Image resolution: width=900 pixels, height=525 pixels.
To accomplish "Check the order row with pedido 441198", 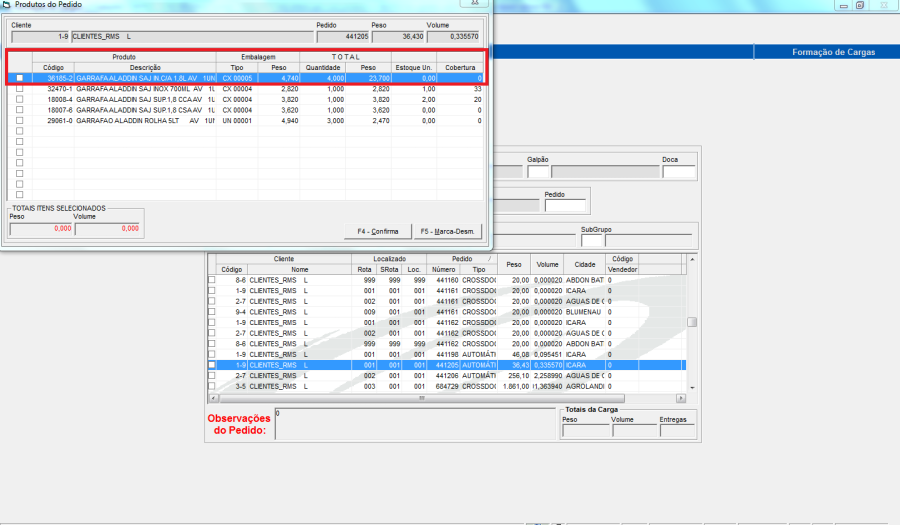I will coord(212,354).
